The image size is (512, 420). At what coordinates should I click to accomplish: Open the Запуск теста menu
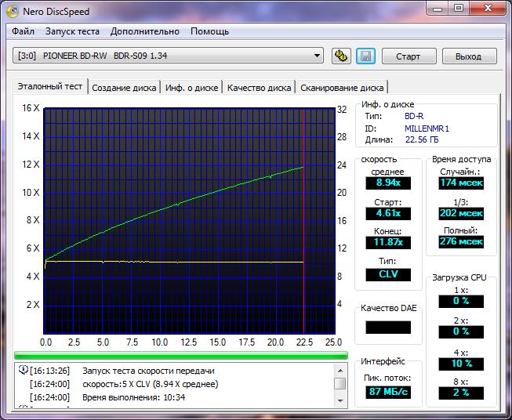click(x=72, y=31)
